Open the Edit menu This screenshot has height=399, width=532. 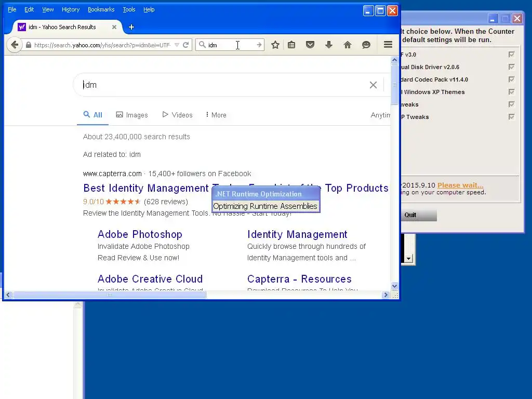point(29,9)
